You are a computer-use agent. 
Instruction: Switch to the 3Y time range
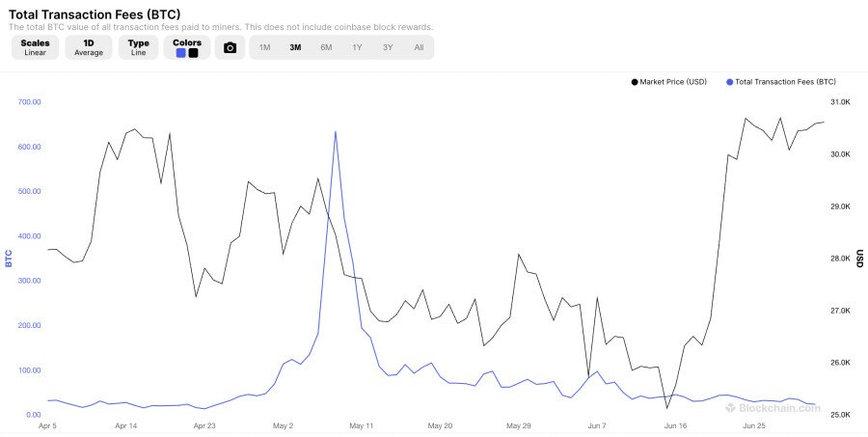pos(388,47)
